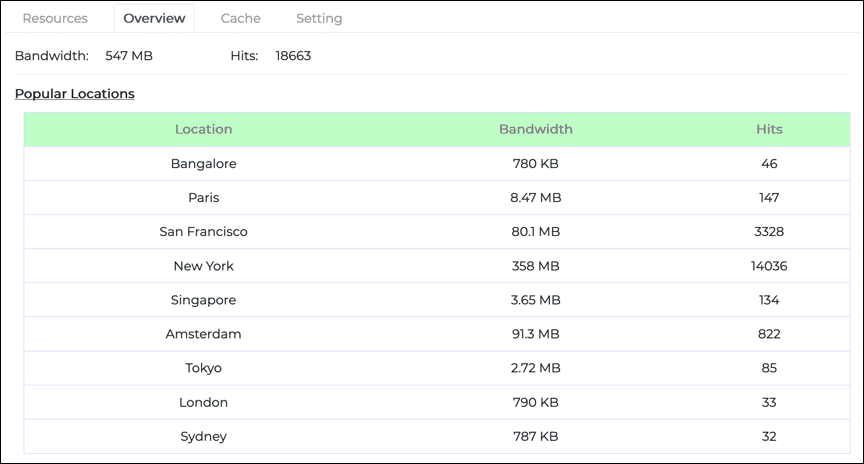Click San Francisco in the table
Screen dimensions: 864x464
coord(203,232)
